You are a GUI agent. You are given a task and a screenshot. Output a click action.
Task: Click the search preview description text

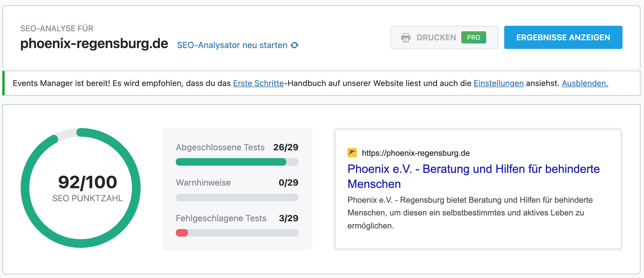[470, 213]
